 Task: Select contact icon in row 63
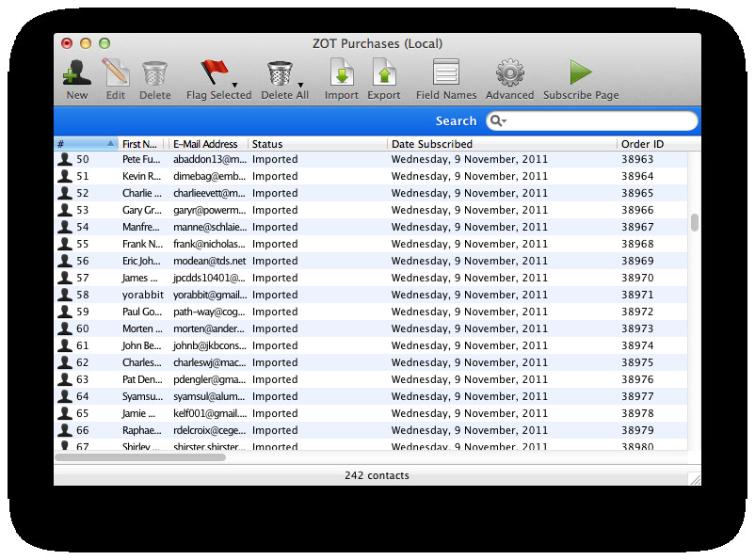coord(65,379)
